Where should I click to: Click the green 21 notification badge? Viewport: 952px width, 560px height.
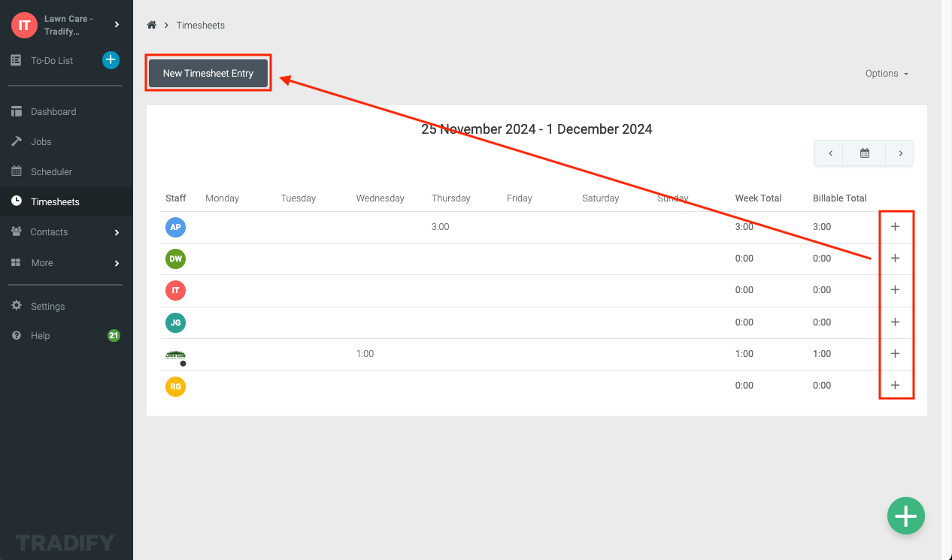coord(114,335)
